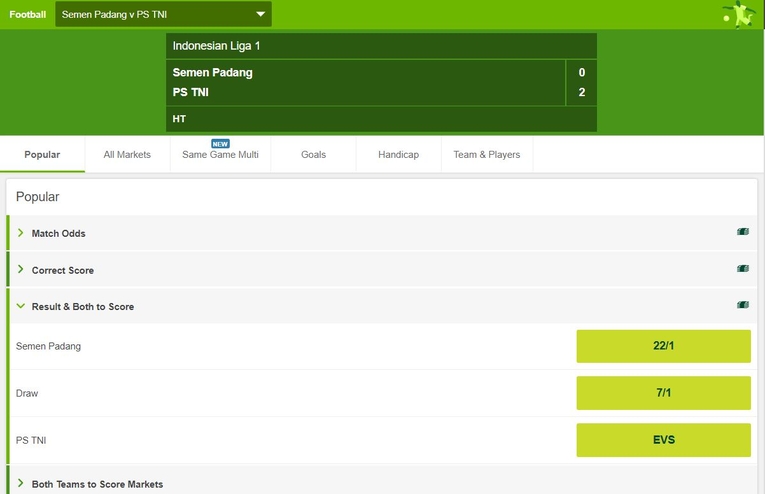765x494 pixels.
Task: Expand the Match Odds market
Action: coord(383,233)
